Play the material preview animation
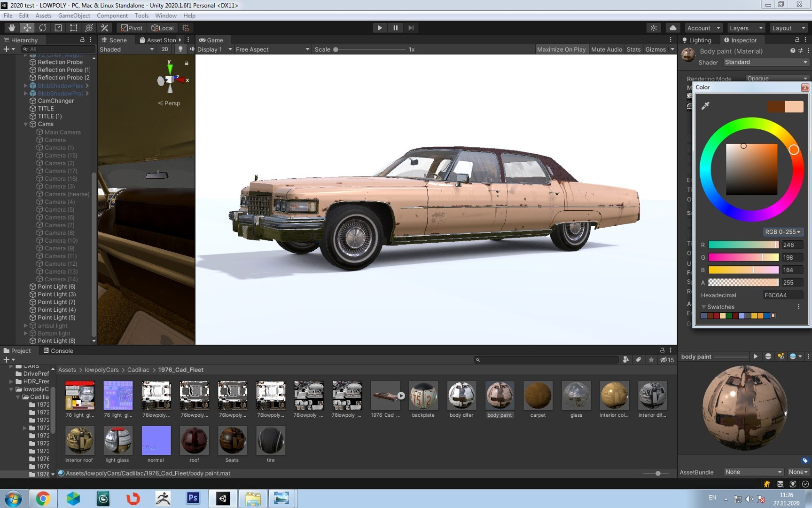 [755, 357]
